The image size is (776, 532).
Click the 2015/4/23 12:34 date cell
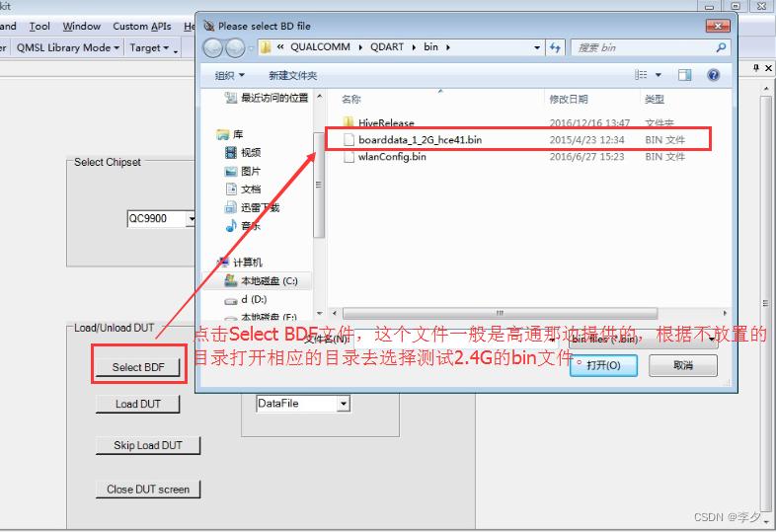tap(587, 139)
